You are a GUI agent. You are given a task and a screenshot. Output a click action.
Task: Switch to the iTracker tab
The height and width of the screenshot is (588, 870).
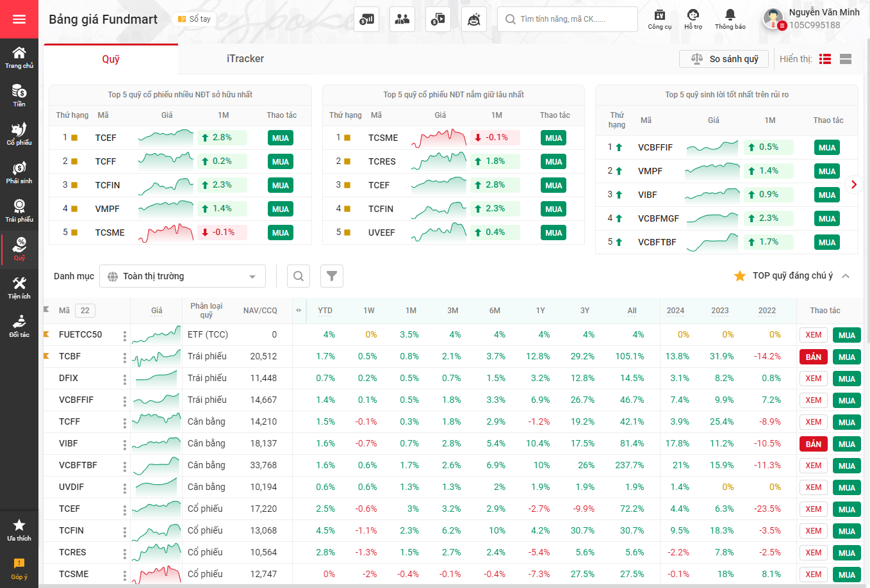click(x=245, y=59)
